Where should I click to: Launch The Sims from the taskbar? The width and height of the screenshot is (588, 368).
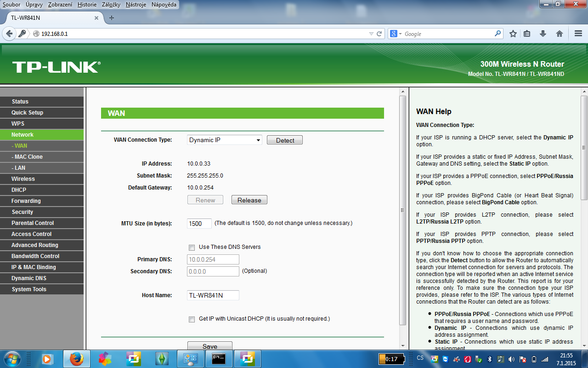[x=162, y=358]
